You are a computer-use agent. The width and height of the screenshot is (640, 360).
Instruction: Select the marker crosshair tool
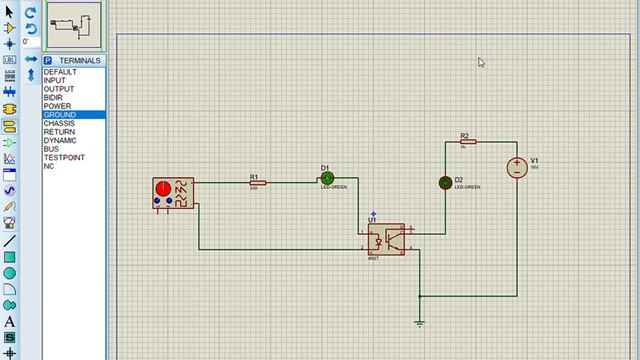tap(9, 353)
